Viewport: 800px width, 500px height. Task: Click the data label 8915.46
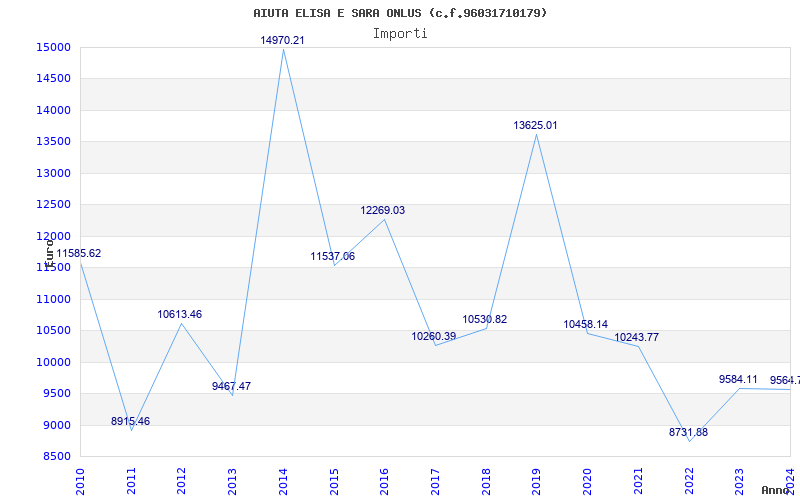[x=131, y=421]
